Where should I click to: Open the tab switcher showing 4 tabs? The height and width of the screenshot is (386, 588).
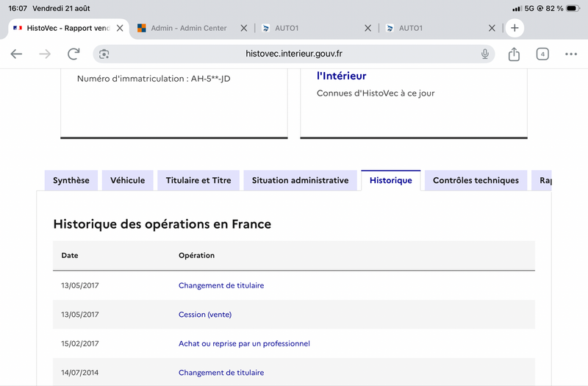(542, 54)
